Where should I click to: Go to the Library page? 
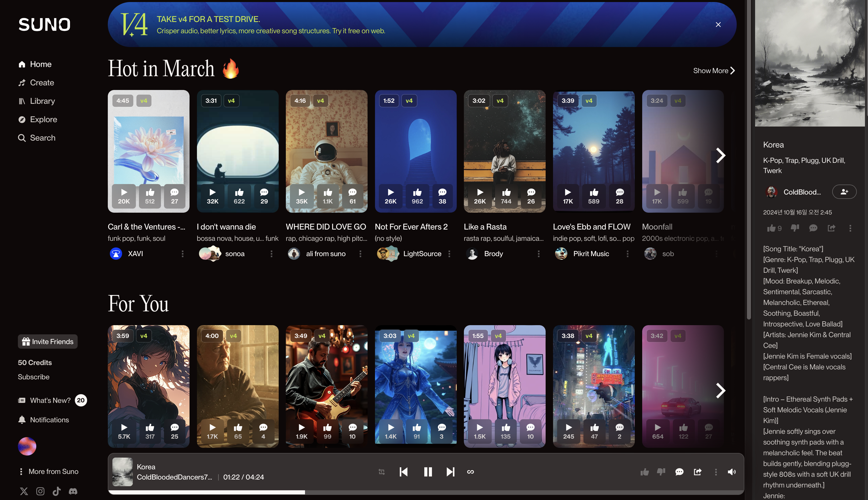[42, 101]
